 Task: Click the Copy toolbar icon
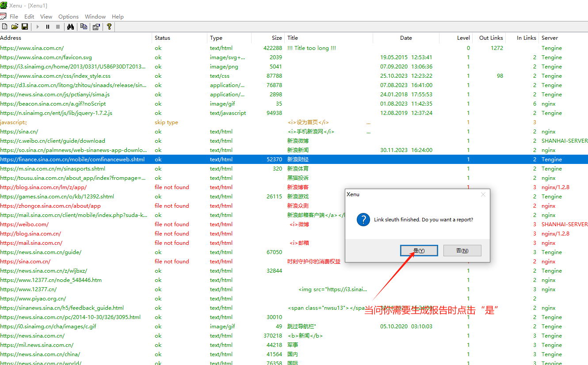84,27
